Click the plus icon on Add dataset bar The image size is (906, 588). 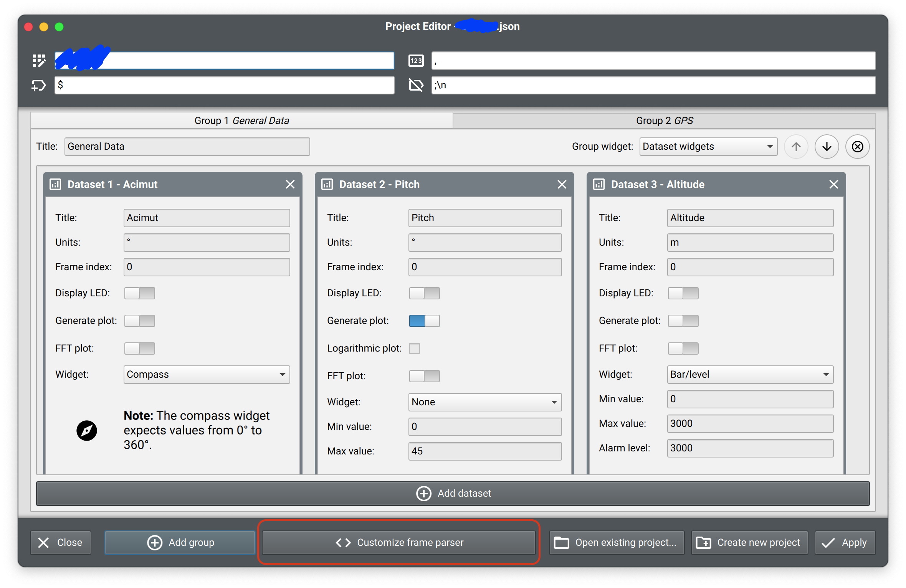[423, 494]
